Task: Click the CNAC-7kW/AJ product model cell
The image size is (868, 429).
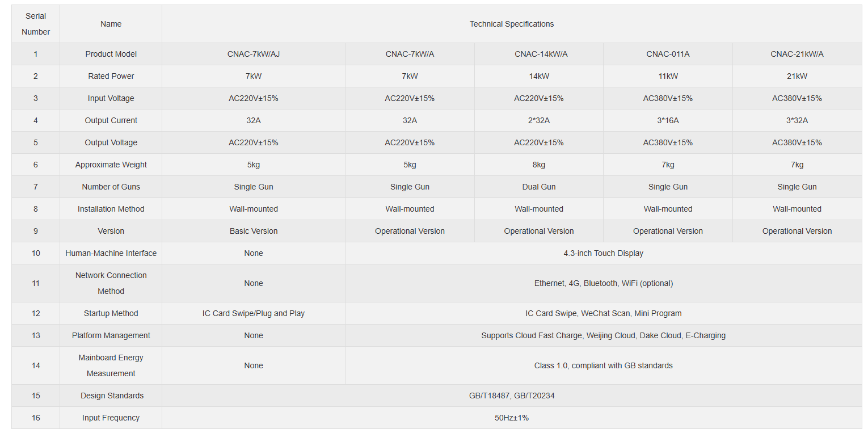Action: pyautogui.click(x=254, y=54)
